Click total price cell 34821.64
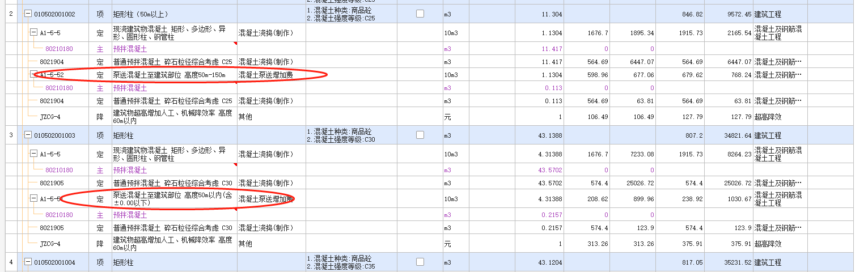The width and height of the screenshot is (868, 272). coord(728,135)
